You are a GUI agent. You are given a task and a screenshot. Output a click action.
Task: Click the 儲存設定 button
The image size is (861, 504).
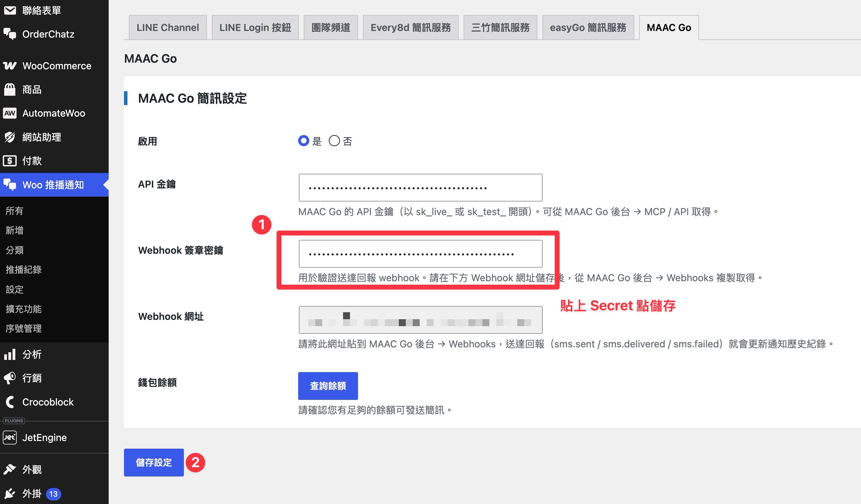pos(154,463)
